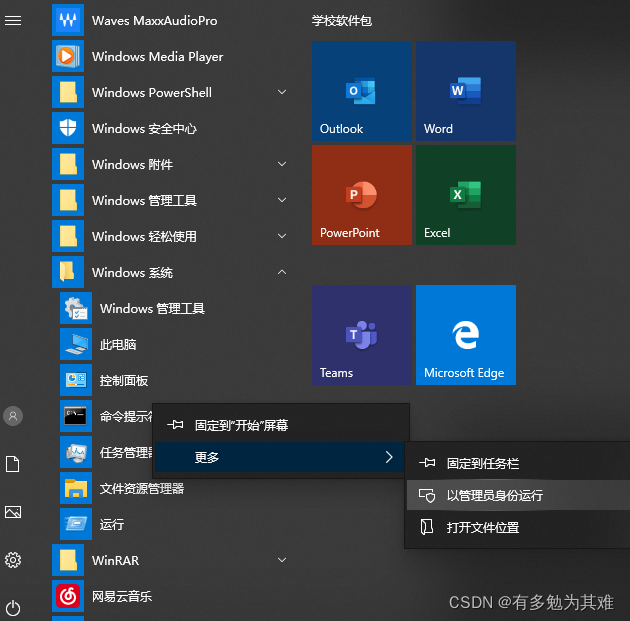630x621 pixels.
Task: Click the 文件资源管理器 label
Action: click(142, 489)
